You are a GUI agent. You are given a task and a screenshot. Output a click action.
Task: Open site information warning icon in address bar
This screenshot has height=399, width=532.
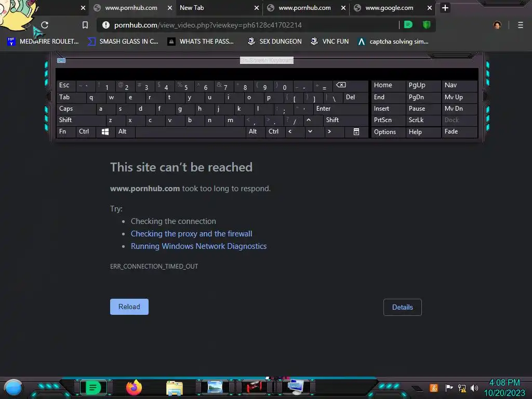click(x=106, y=25)
